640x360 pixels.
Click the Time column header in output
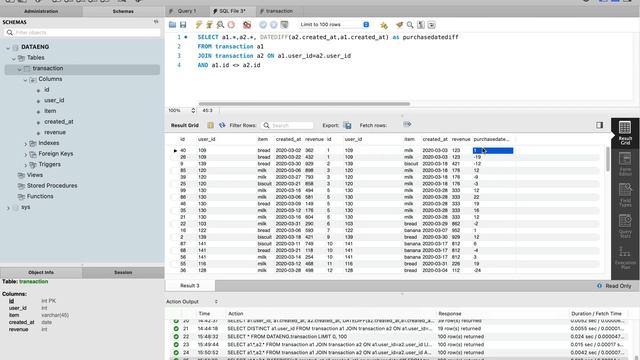[204, 313]
